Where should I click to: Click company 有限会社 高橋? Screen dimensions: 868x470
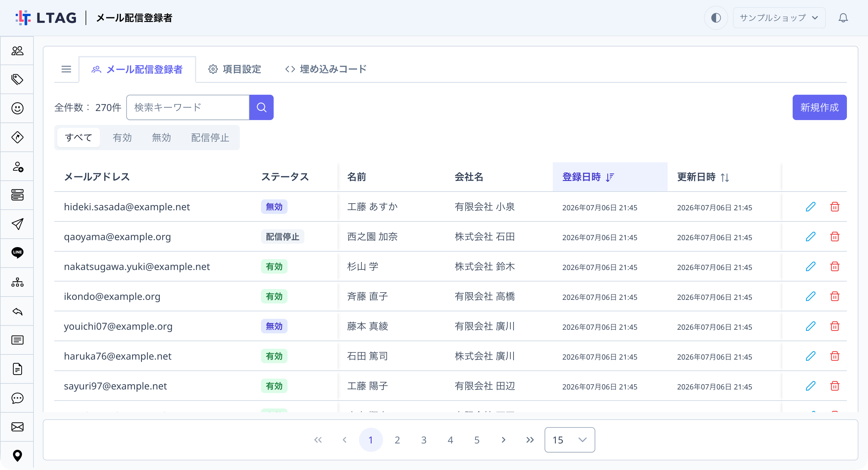pyautogui.click(x=485, y=296)
